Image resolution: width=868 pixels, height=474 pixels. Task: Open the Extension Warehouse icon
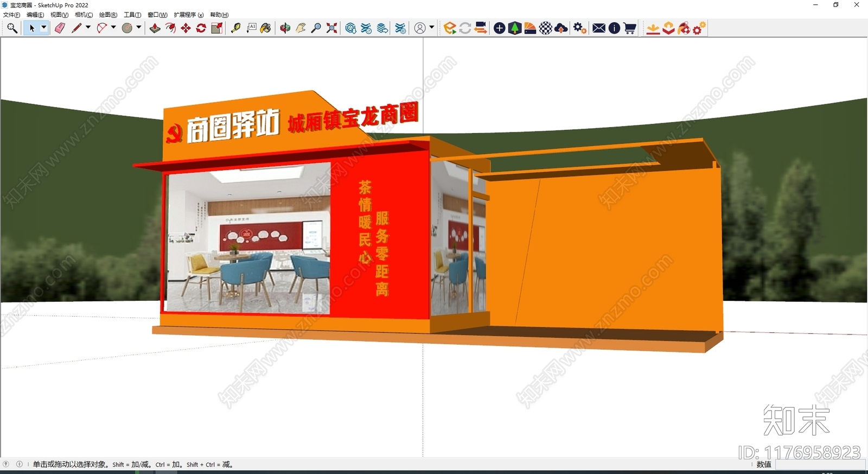367,28
